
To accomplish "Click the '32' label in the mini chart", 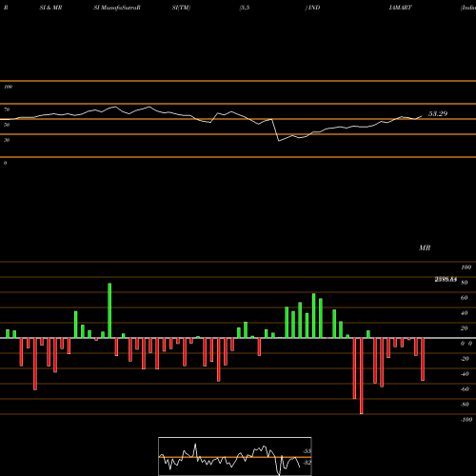I will (307, 463).
